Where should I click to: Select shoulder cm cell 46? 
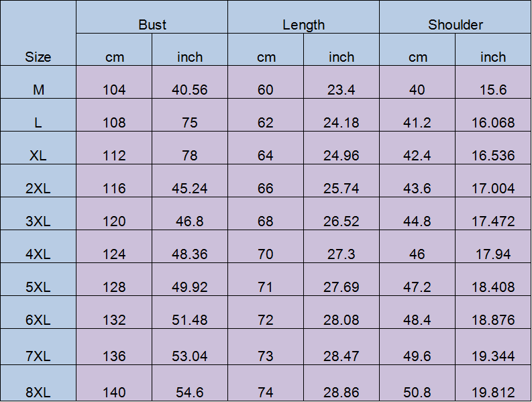[417, 254]
